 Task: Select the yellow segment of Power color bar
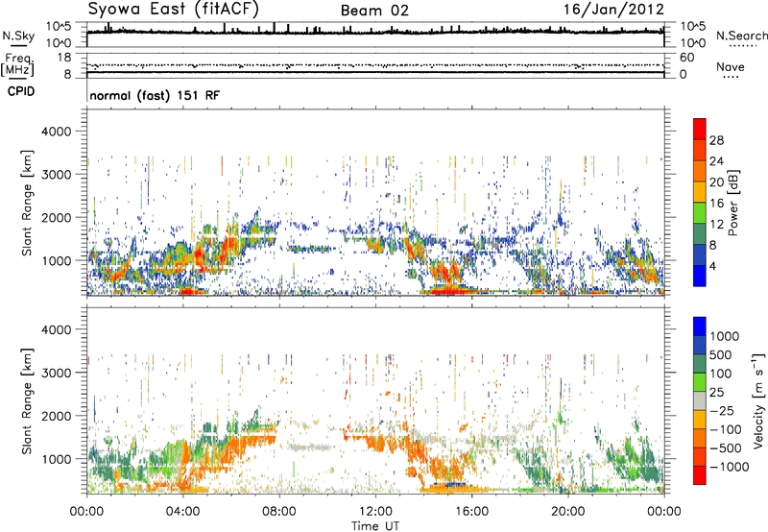pos(700,192)
